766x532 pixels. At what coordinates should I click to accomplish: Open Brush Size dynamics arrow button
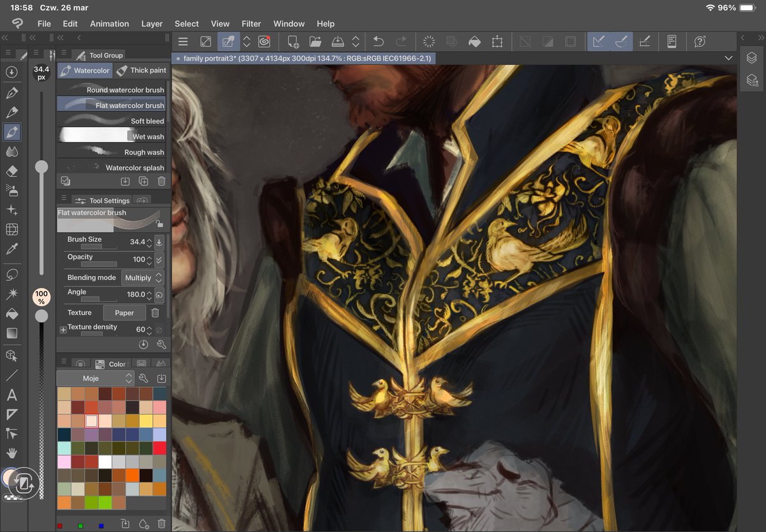point(160,242)
